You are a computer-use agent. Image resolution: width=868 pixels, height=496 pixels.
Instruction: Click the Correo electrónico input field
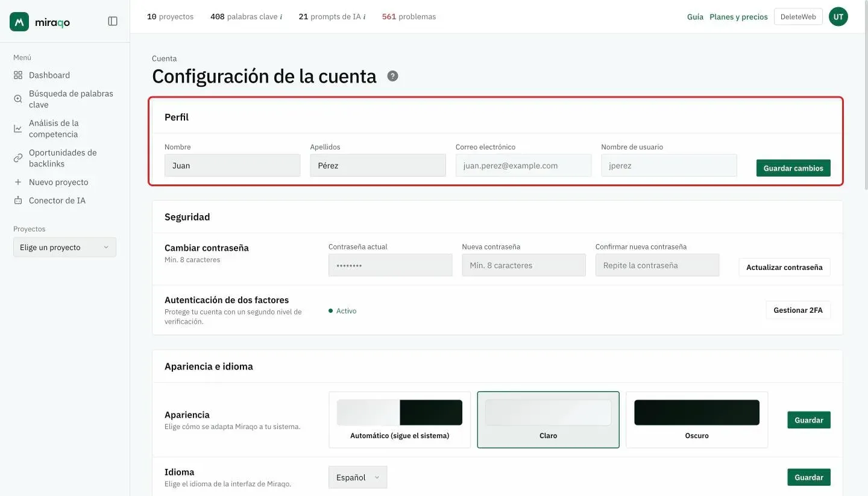point(523,165)
